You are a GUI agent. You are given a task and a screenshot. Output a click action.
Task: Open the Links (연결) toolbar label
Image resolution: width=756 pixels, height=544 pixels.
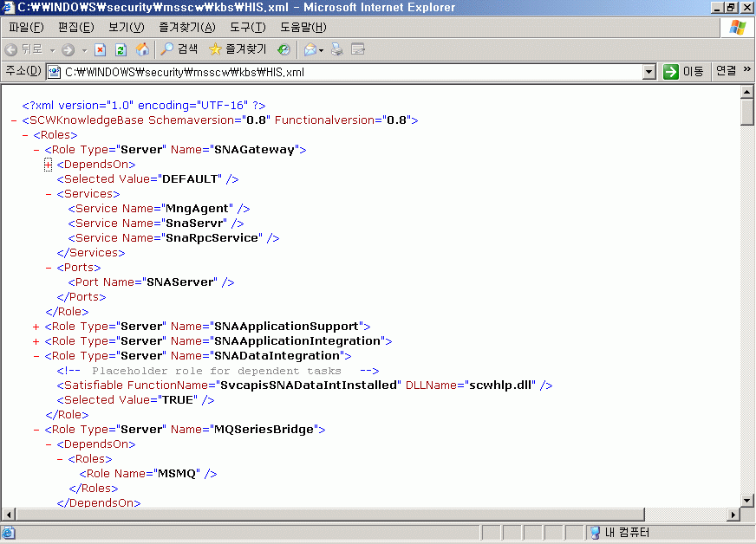727,71
